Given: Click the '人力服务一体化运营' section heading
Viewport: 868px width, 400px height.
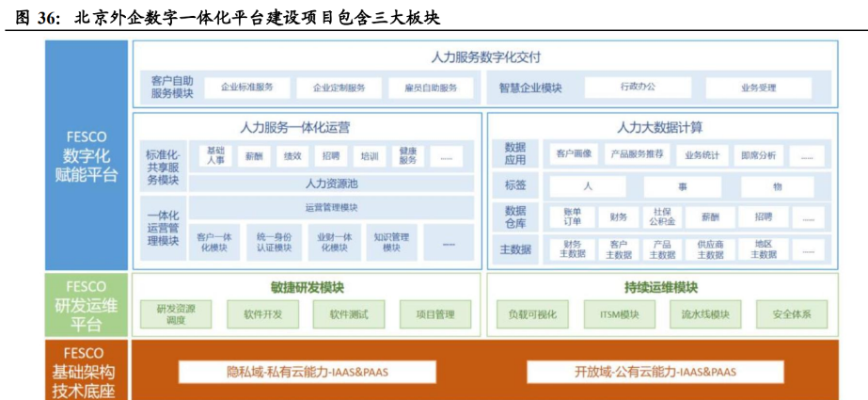Looking at the screenshot, I should point(294,128).
